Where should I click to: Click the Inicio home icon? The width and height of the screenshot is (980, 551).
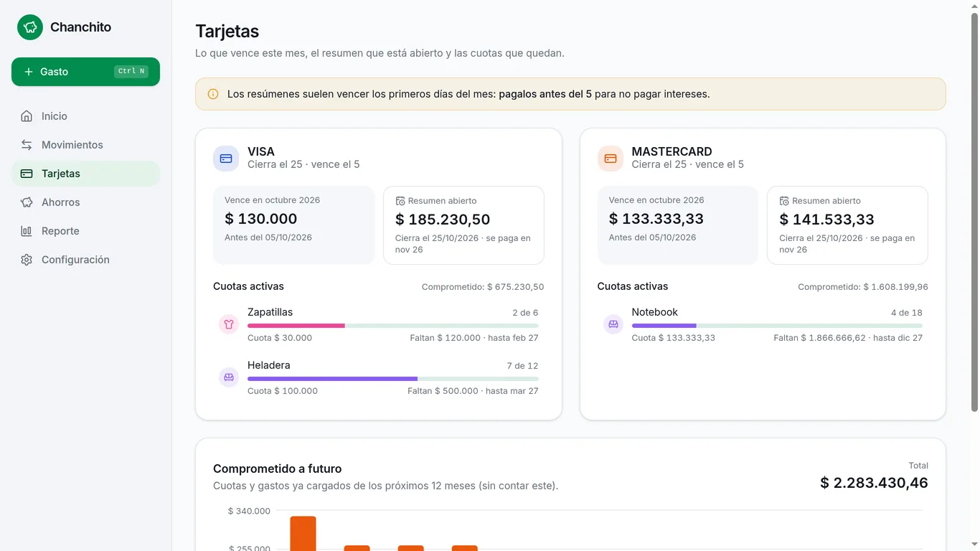[27, 116]
